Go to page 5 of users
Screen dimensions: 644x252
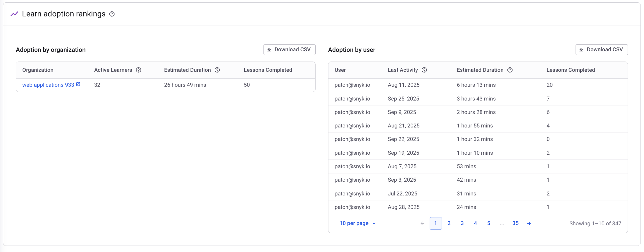coord(489,223)
